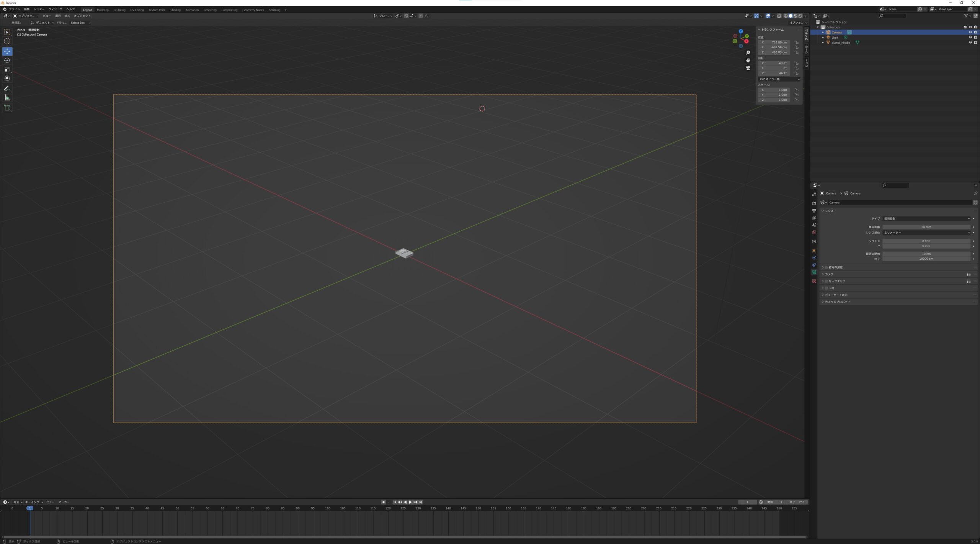The image size is (980, 544).
Task: Open the ファイル menu
Action: pyautogui.click(x=15, y=9)
